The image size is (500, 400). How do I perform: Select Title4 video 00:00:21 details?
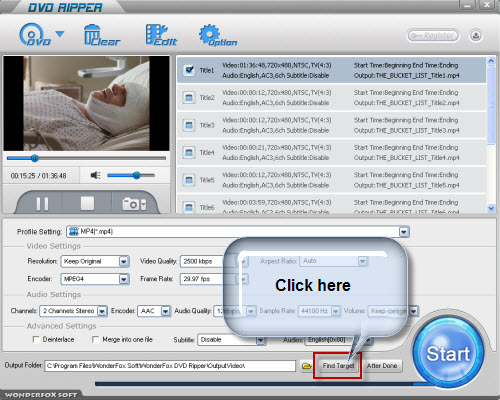(x=277, y=147)
